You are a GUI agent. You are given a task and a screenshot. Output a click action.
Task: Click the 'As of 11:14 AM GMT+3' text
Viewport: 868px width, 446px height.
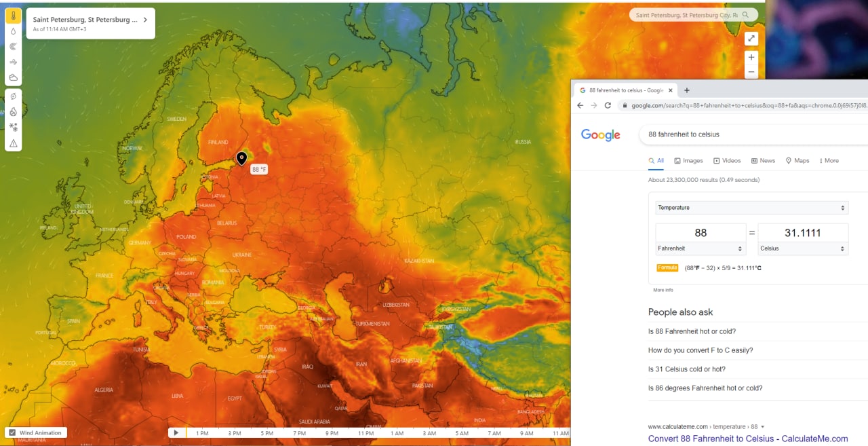(60, 29)
